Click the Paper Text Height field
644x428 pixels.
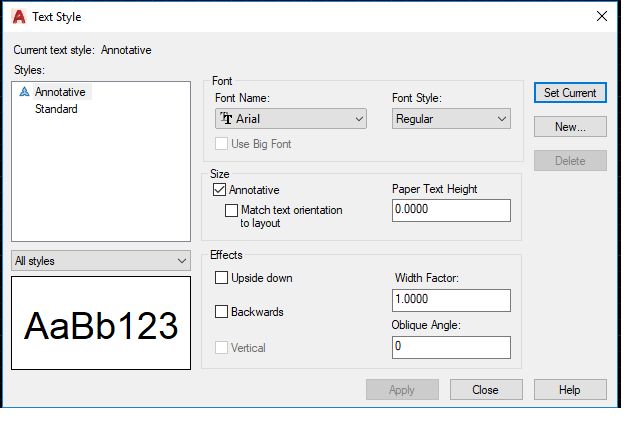point(451,210)
